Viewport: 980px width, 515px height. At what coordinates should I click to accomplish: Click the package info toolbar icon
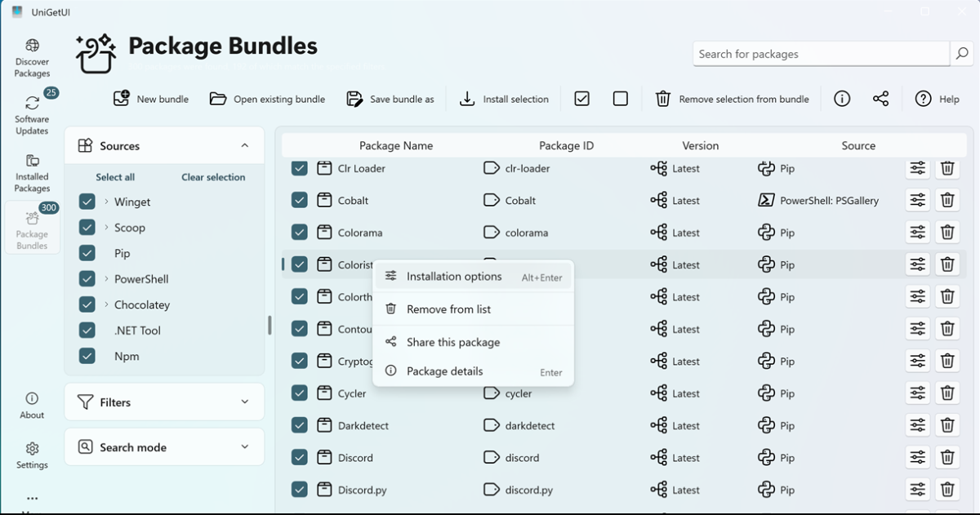(x=842, y=99)
